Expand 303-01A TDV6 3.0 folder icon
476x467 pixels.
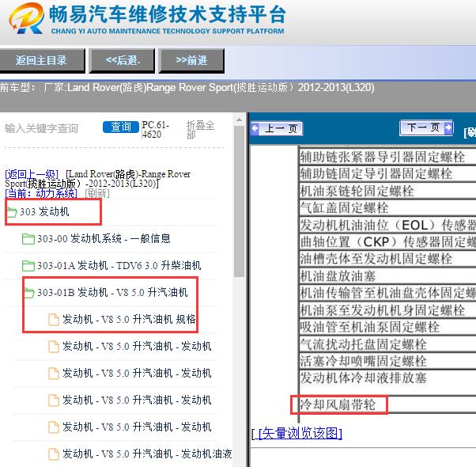pos(28,266)
